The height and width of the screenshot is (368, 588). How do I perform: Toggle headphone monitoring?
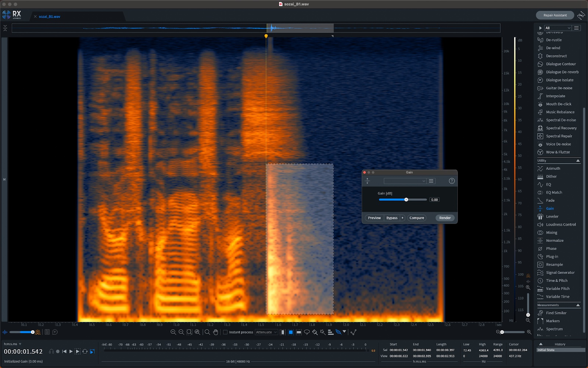52,351
